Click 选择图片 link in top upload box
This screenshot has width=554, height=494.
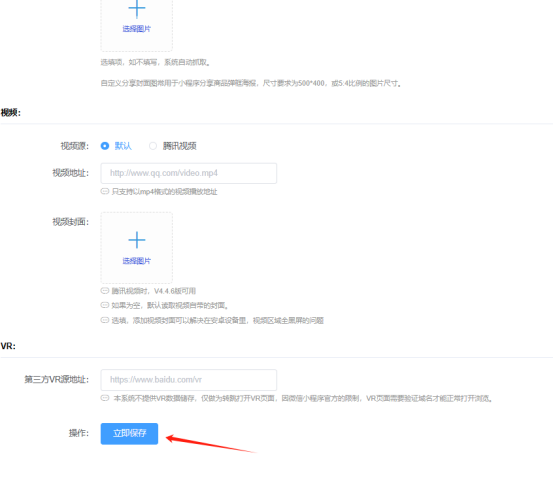[137, 29]
